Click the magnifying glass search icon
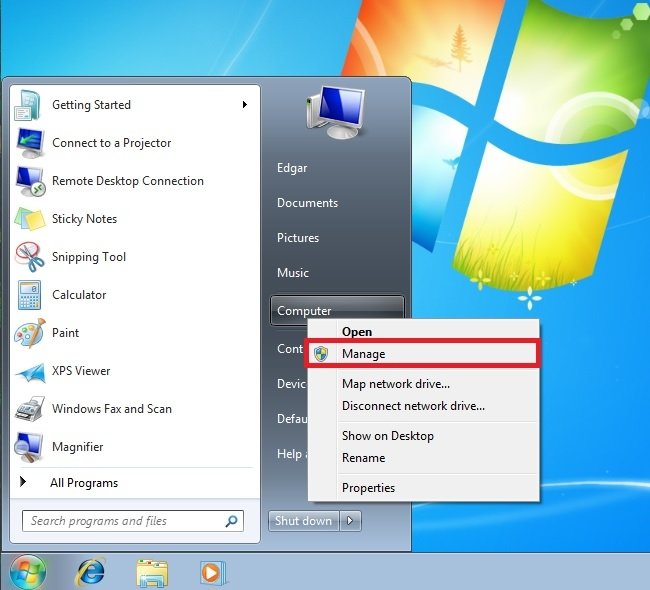Screen dimensions: 650x590 [x=231, y=521]
